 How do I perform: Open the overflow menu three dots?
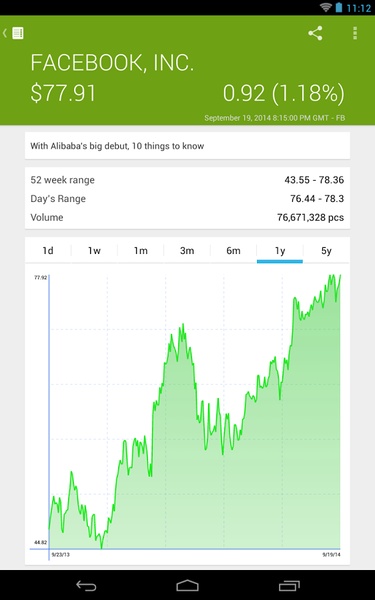coord(355,33)
